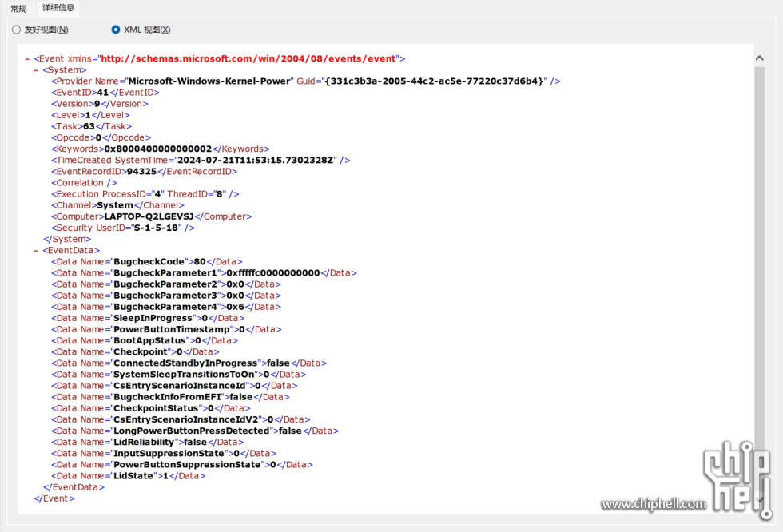Image resolution: width=783 pixels, height=532 pixels.
Task: Click the provider Guid value
Action: pyautogui.click(x=434, y=81)
